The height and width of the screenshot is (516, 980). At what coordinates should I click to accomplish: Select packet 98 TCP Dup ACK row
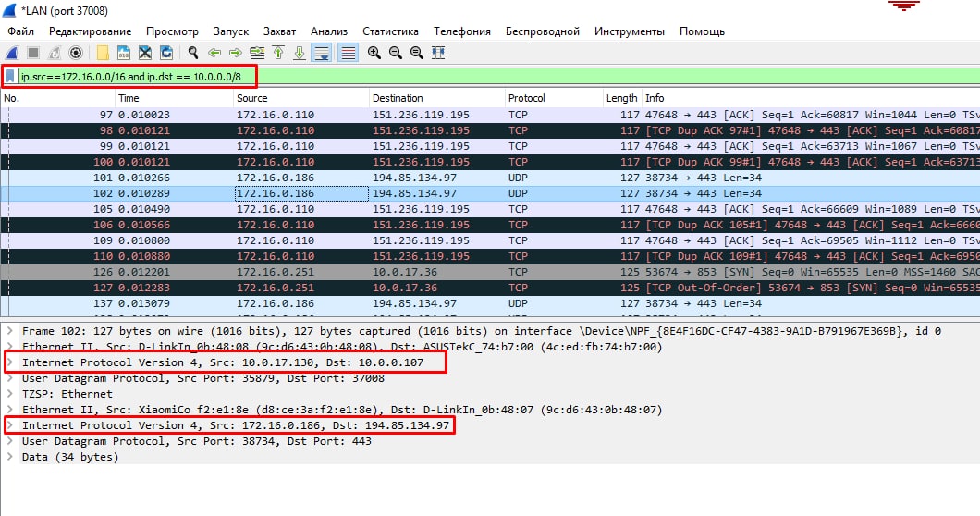pyautogui.click(x=490, y=130)
